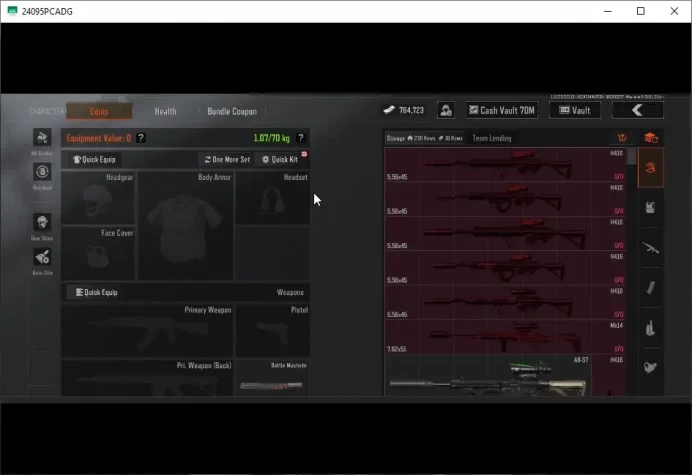
Task: Click the Equipment Value: 0 text
Action: point(99,138)
